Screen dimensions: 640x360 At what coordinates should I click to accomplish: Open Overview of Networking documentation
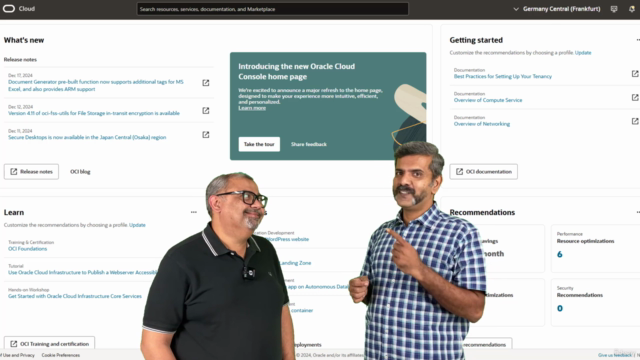point(482,124)
